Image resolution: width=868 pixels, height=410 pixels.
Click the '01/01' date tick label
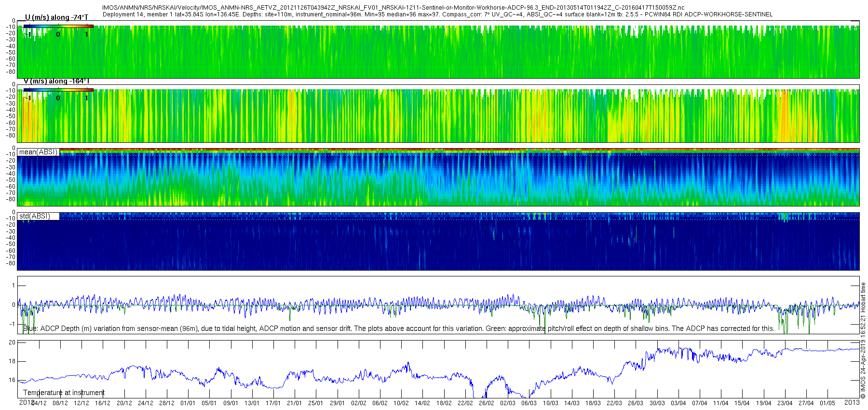tap(188, 403)
